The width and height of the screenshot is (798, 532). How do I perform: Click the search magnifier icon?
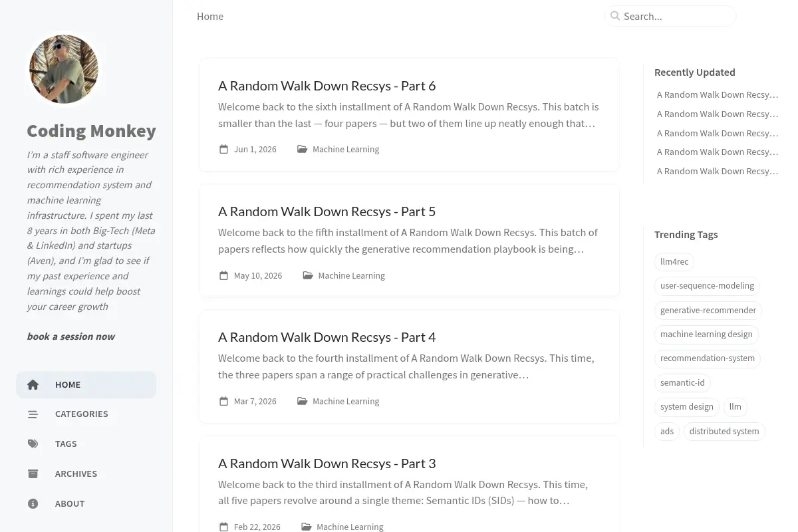(615, 16)
